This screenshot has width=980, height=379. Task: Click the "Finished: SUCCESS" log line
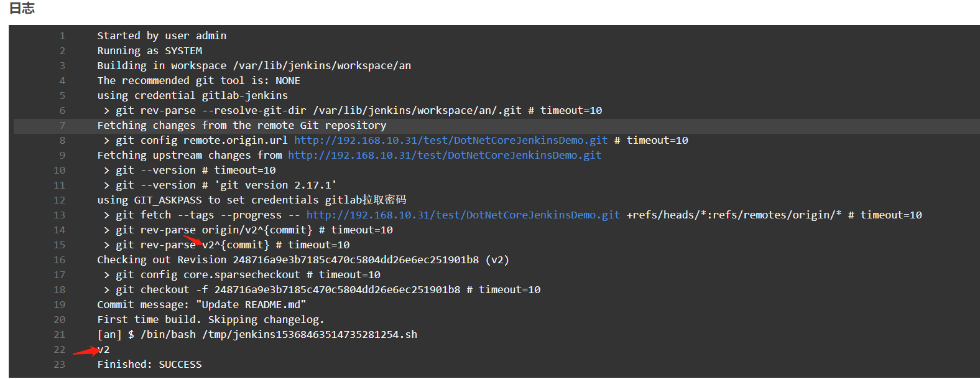coord(149,365)
